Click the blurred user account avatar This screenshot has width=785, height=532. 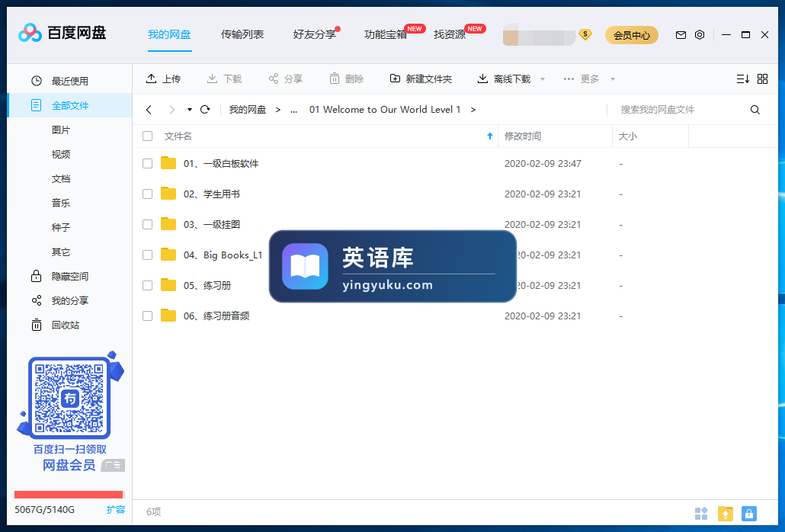click(539, 34)
